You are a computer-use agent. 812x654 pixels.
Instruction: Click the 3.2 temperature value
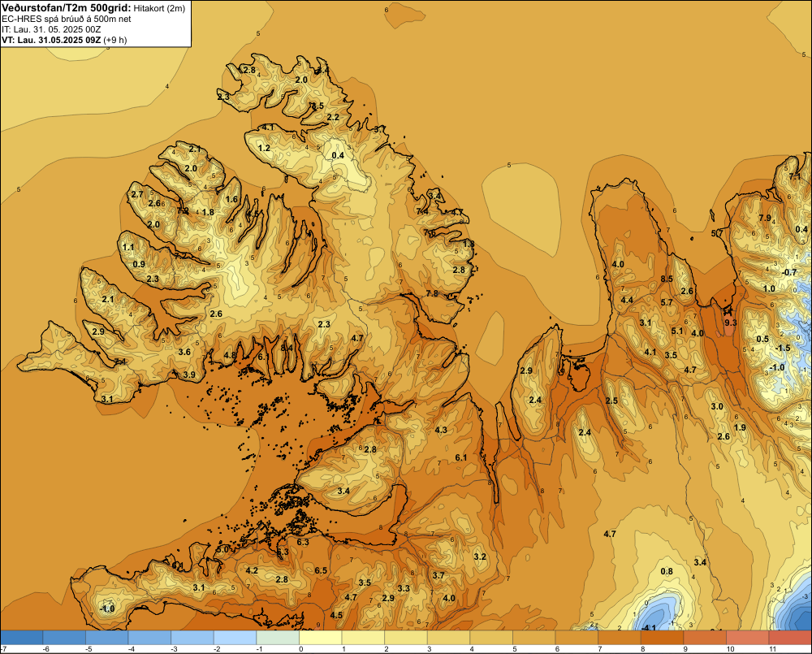[480, 556]
